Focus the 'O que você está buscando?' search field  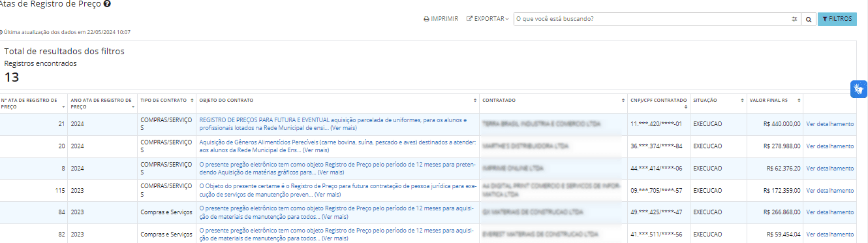click(651, 19)
